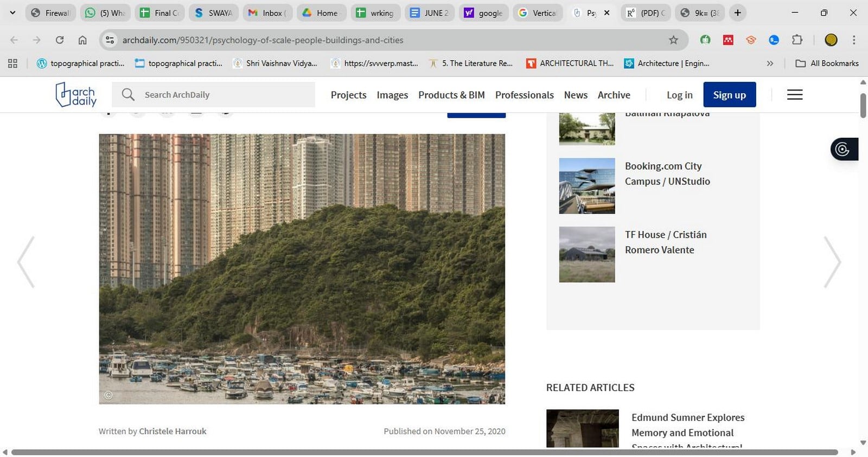Open the Projects menu item
This screenshot has width=868, height=457.
(x=348, y=95)
